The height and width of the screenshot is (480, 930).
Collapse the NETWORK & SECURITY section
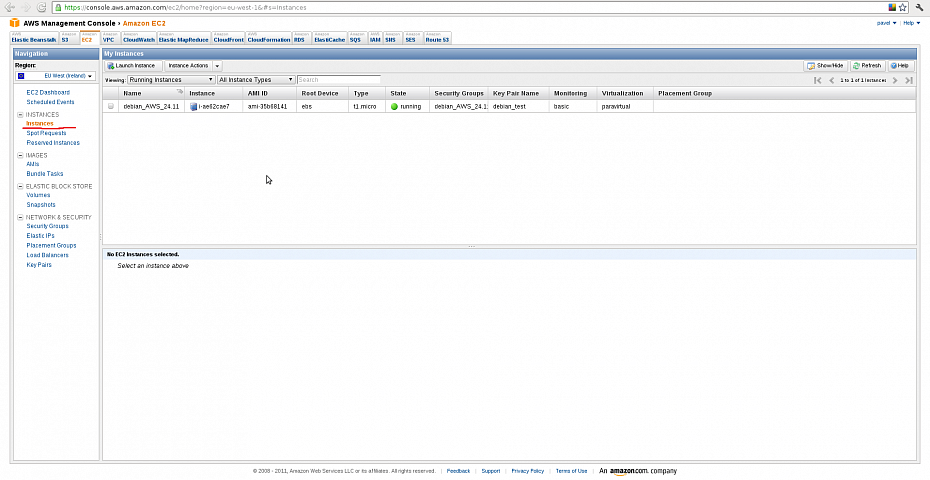coord(20,217)
